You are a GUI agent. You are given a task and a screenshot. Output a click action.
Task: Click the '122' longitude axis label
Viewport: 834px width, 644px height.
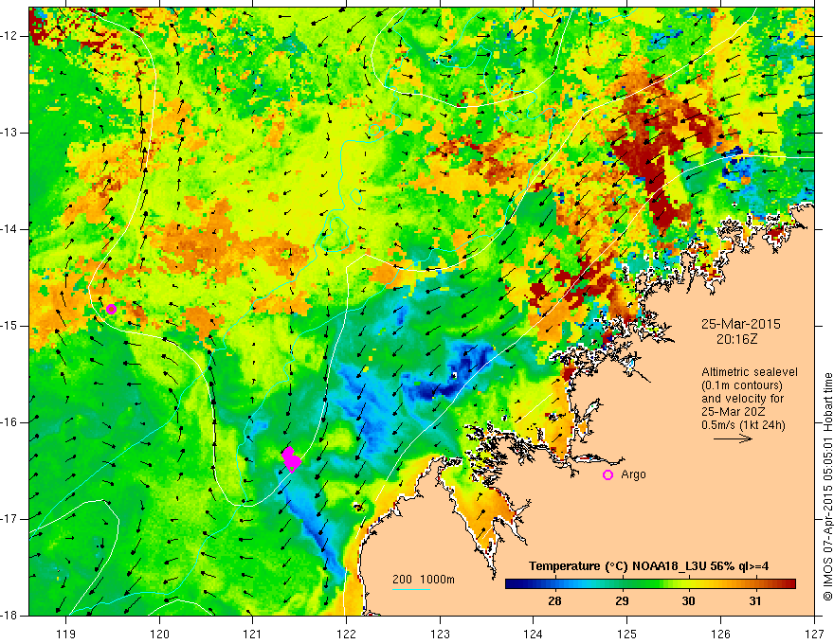click(x=346, y=634)
